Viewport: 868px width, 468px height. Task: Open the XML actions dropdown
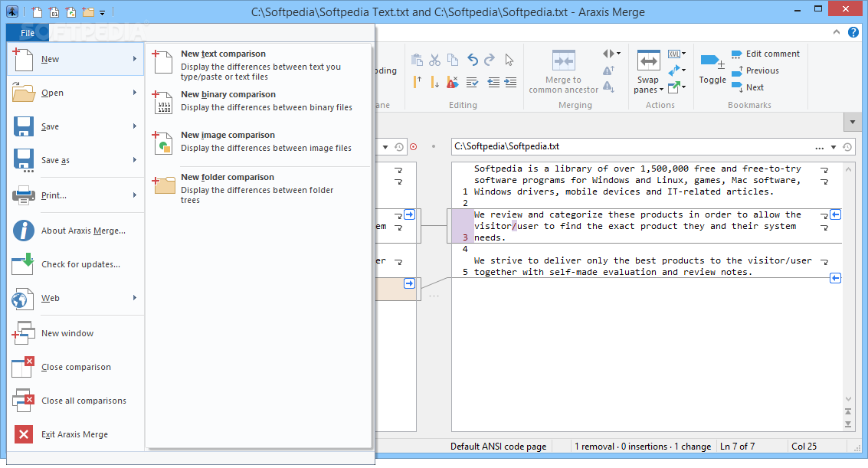point(677,54)
